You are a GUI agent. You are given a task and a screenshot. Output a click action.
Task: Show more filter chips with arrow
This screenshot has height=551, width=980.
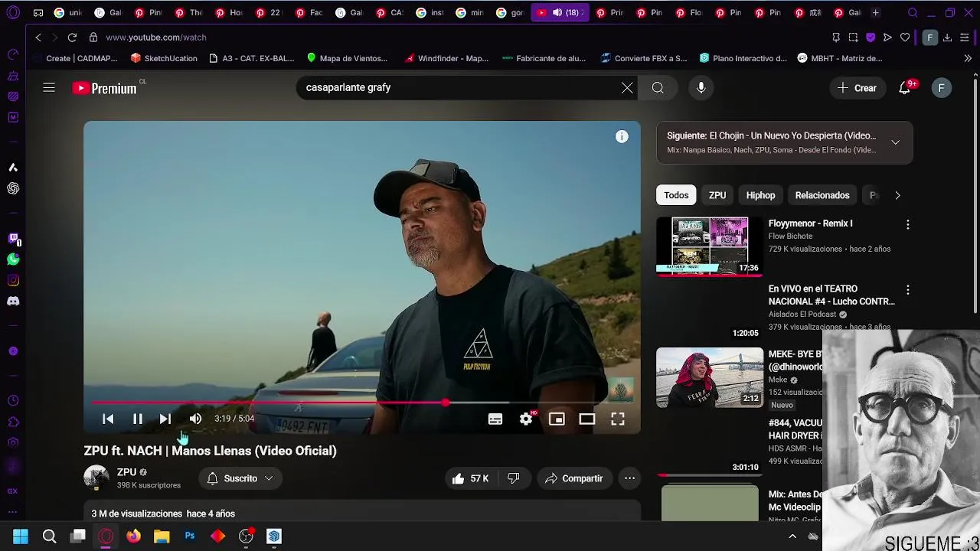click(x=897, y=195)
